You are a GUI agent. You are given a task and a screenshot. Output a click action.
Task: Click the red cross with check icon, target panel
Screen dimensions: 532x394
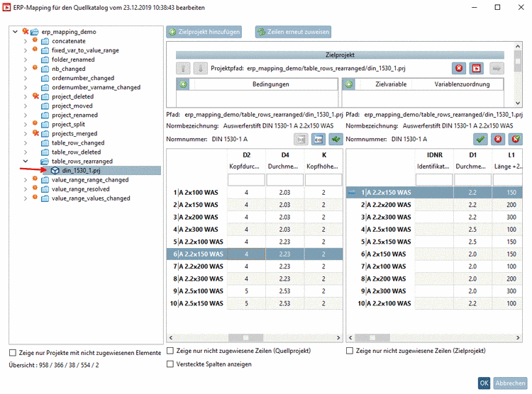click(x=516, y=140)
